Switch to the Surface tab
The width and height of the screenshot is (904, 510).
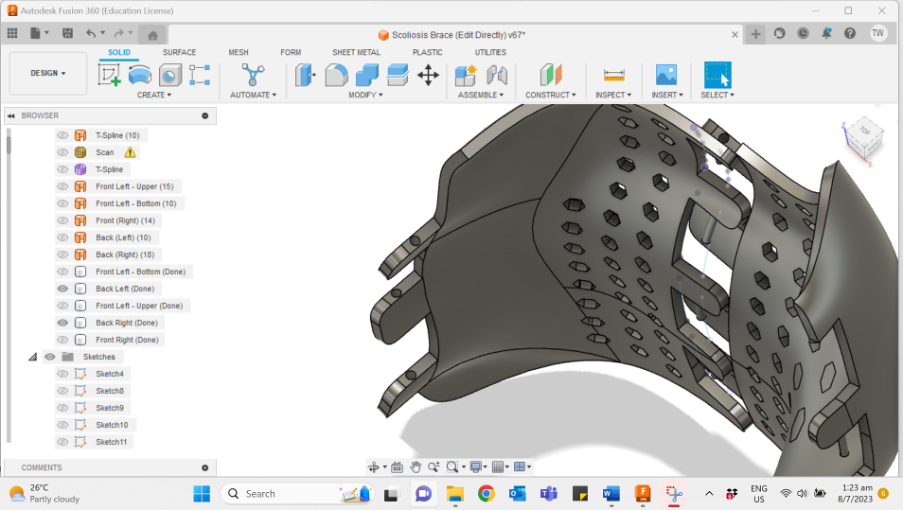(179, 52)
